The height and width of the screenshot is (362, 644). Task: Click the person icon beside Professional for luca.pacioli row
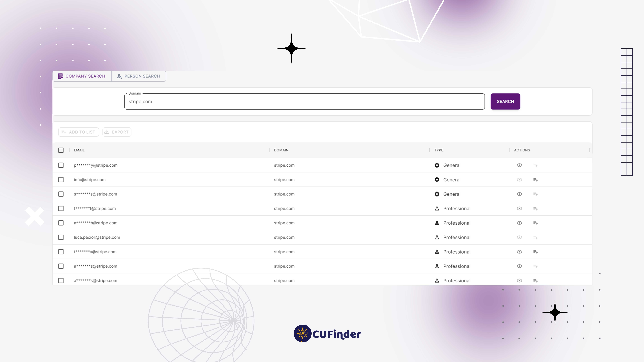click(437, 237)
